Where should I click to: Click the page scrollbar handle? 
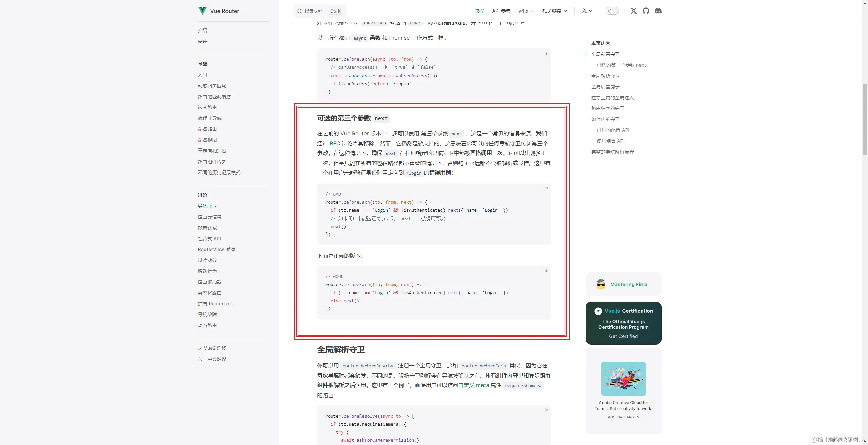tap(865, 119)
